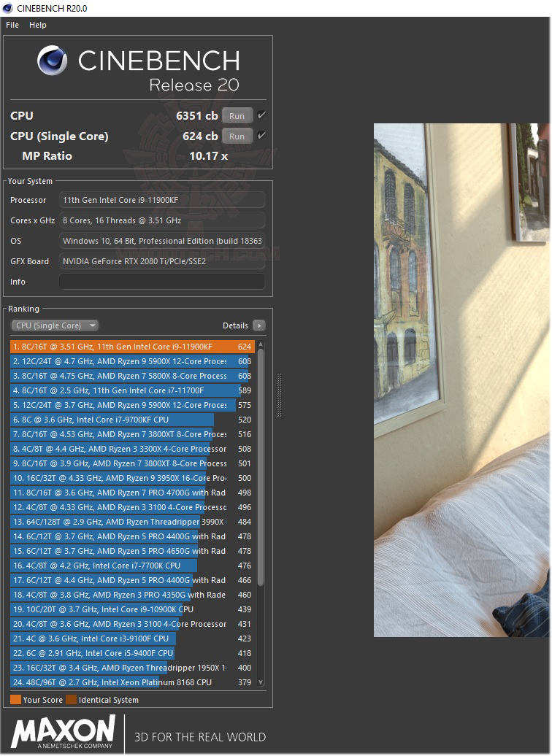The image size is (552, 756).
Task: Select rank 10 Ryzen 9 3950X row
Action: point(132,478)
